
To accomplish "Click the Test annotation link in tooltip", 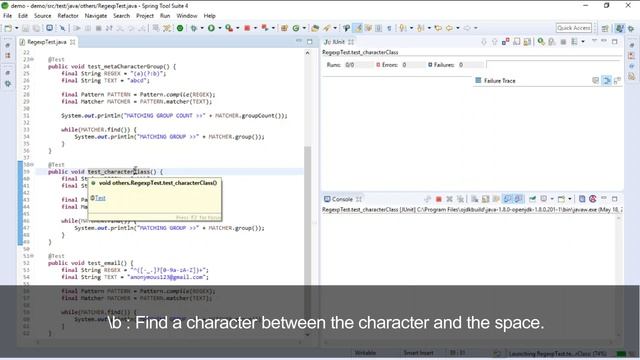I will [100, 198].
